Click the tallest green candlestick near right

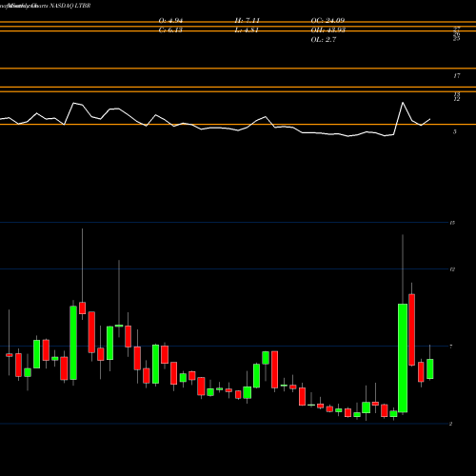click(x=403, y=358)
